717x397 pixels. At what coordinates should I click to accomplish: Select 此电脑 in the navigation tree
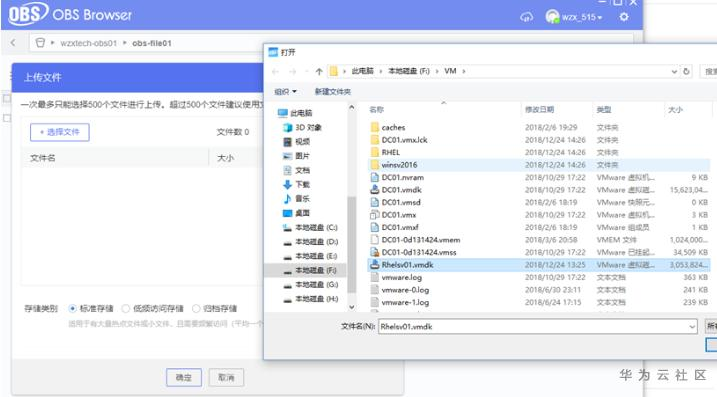pyautogui.click(x=295, y=113)
